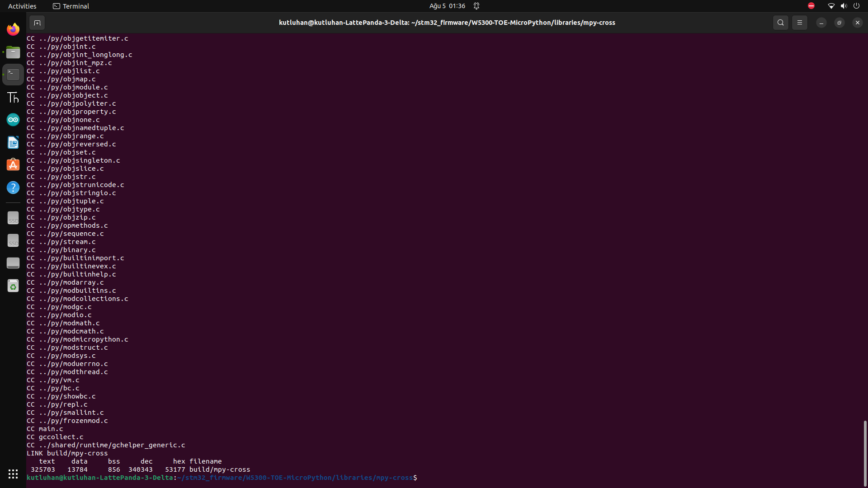Open the calendar by clicking Ağu 5 01:36

[447, 6]
